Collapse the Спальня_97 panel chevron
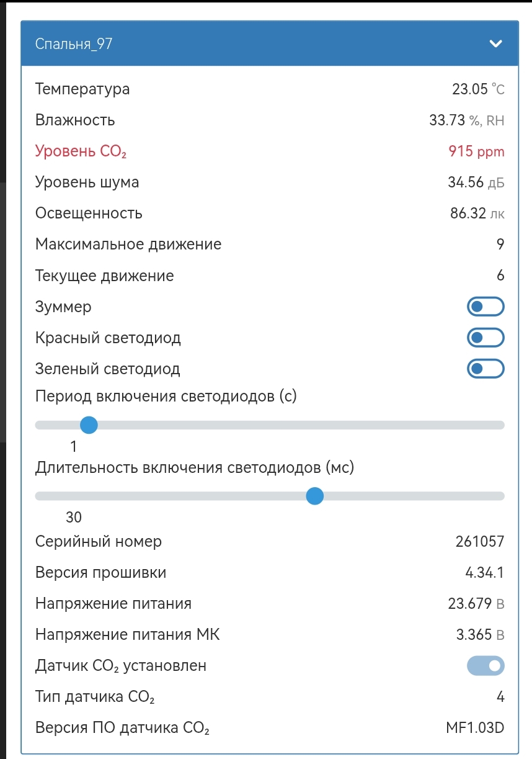The width and height of the screenshot is (532, 759). coord(495,43)
